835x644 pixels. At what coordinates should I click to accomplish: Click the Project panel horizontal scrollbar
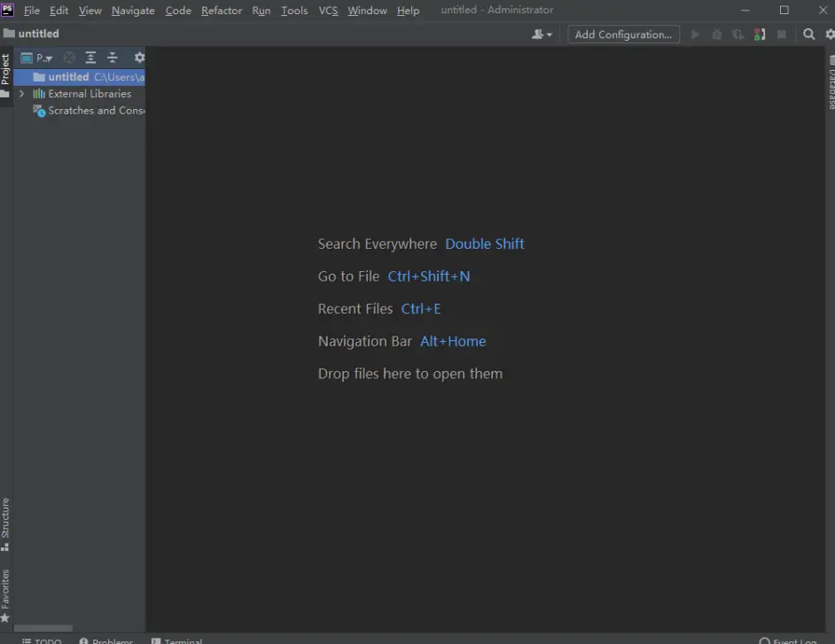pyautogui.click(x=43, y=628)
